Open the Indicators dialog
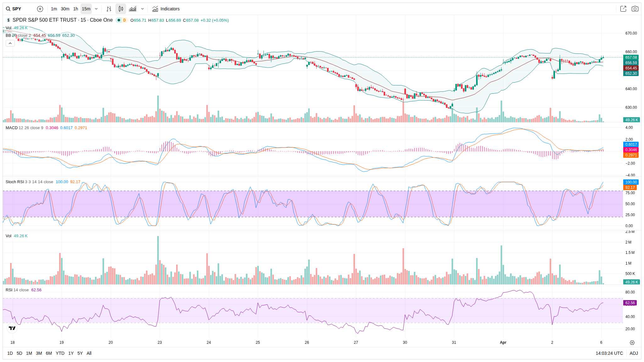The image size is (644, 362). (166, 9)
